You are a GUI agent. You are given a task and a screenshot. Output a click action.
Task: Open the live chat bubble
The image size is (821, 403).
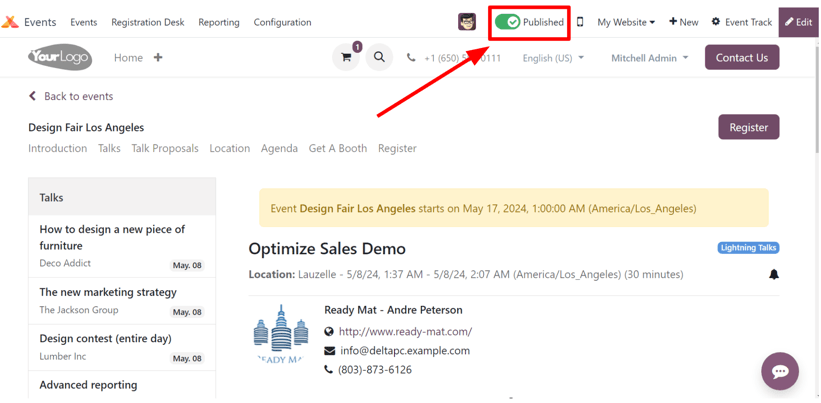pyautogui.click(x=779, y=371)
